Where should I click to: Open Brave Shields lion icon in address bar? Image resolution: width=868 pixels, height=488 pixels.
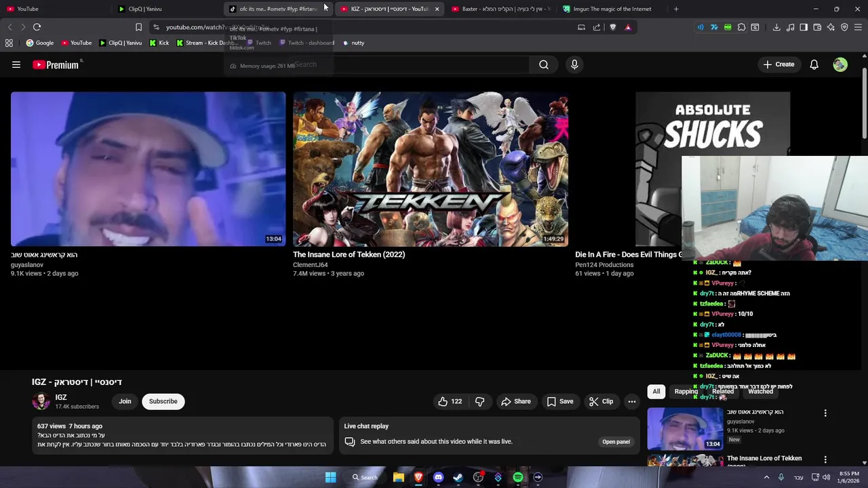coord(613,27)
